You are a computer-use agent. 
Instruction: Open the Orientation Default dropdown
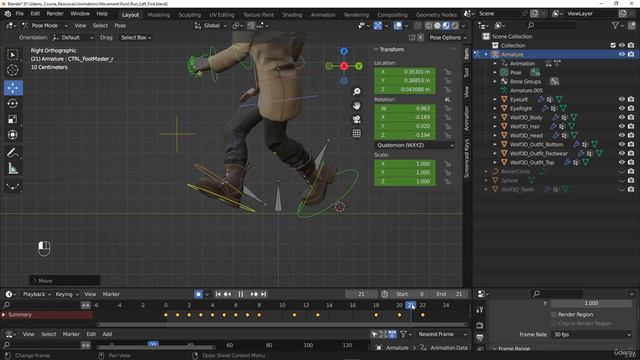click(x=73, y=38)
